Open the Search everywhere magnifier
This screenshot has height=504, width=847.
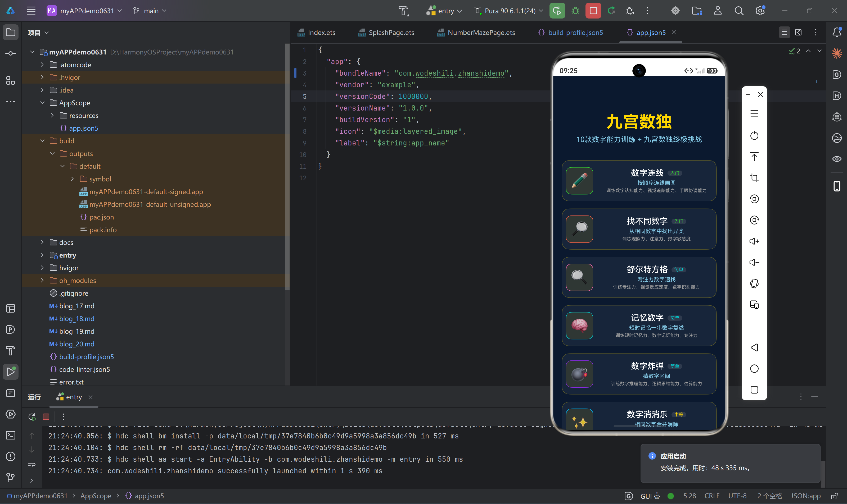click(x=738, y=11)
